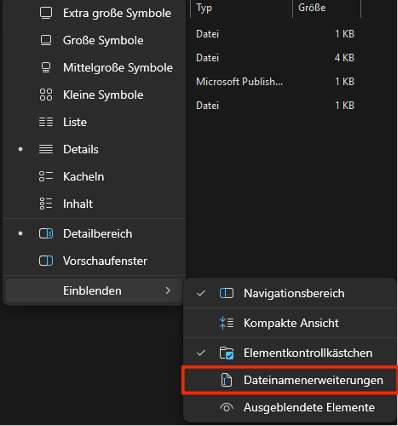
Task: Click the Liste view icon
Action: coord(46,122)
